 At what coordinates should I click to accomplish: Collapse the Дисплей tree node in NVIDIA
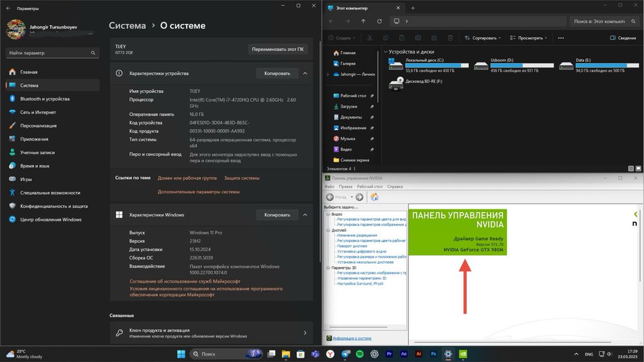pos(328,230)
